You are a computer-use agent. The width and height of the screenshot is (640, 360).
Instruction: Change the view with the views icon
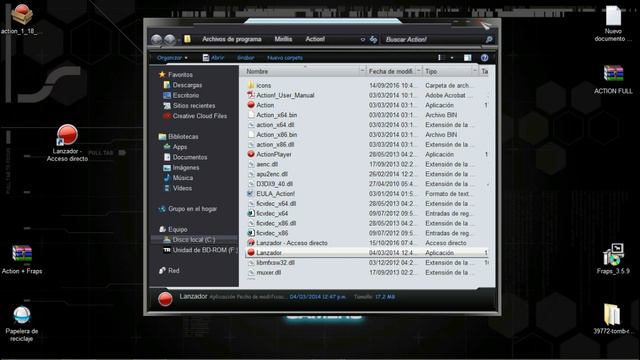coord(440,58)
